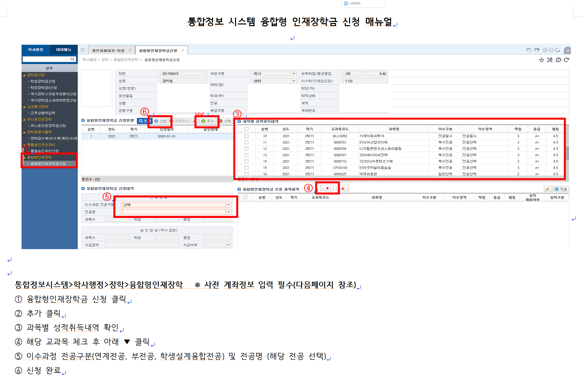Open the 이수과정 전공구분 dropdown
The image size is (588, 384).
pos(228,205)
